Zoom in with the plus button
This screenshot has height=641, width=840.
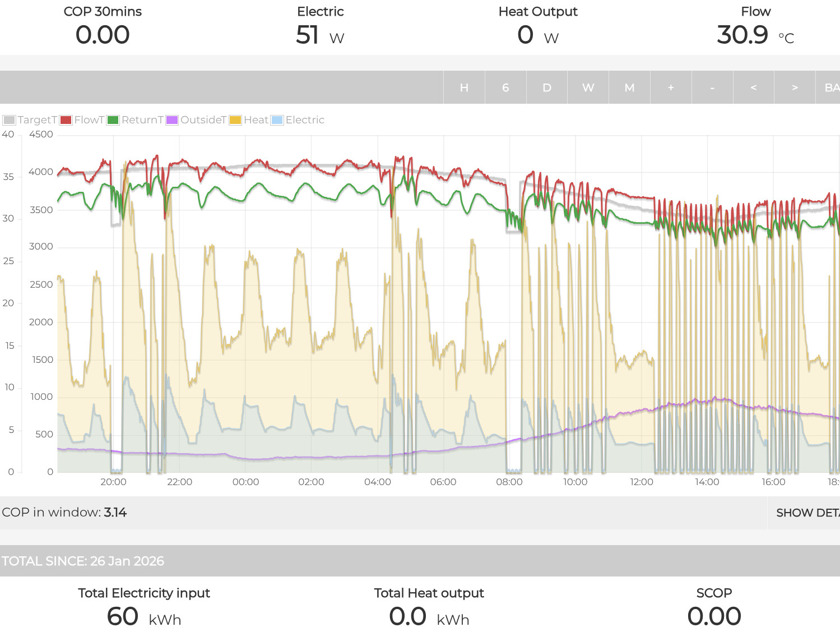[671, 87]
